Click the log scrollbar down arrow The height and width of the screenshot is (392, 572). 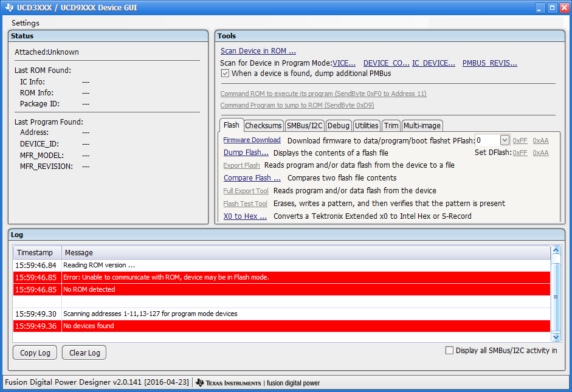click(x=556, y=337)
